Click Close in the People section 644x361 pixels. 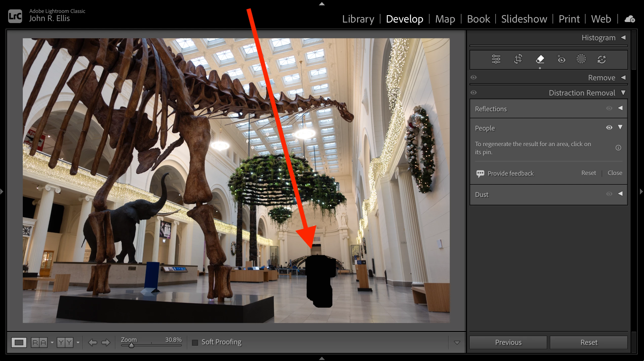pos(615,173)
